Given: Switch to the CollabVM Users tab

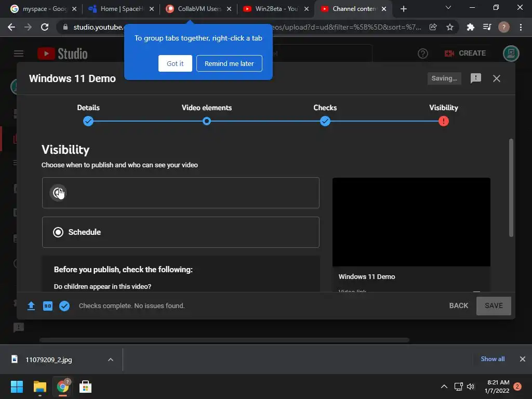Looking at the screenshot, I should click(198, 9).
